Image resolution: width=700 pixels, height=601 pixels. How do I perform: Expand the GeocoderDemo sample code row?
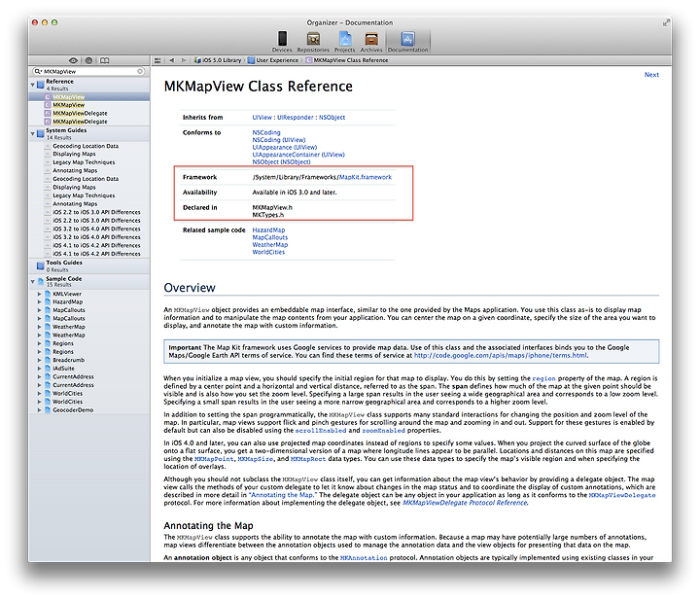39,409
